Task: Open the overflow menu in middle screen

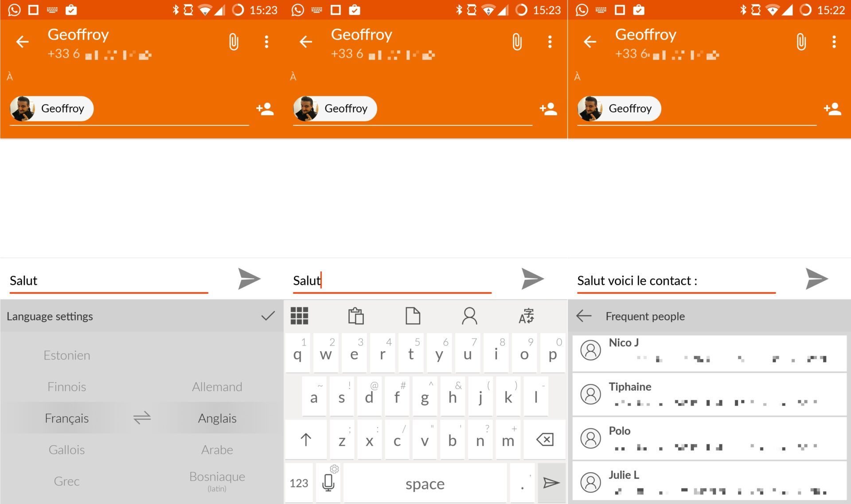Action: 550,42
